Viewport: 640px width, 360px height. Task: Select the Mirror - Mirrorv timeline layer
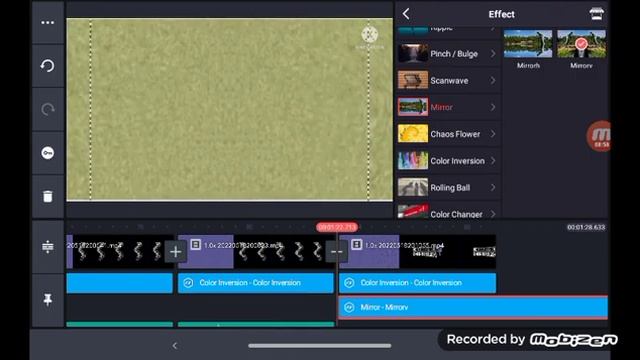pos(473,307)
